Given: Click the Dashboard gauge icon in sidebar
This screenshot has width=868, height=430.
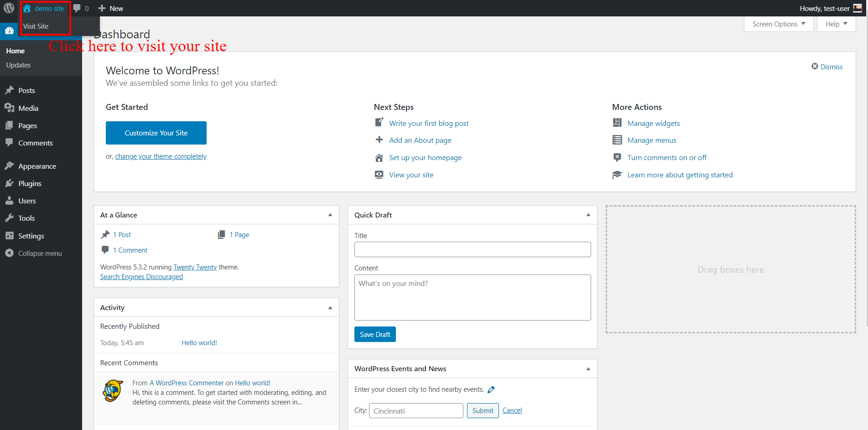Looking at the screenshot, I should point(9,31).
